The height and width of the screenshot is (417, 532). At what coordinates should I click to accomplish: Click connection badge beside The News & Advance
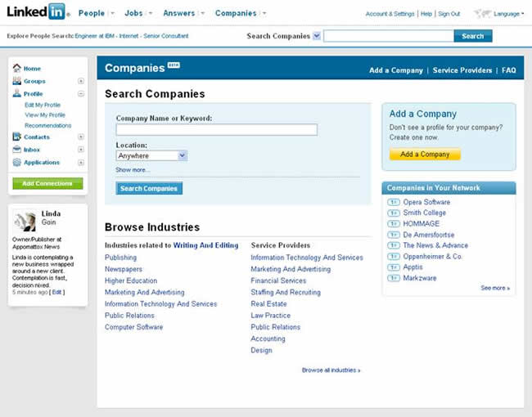coord(394,245)
